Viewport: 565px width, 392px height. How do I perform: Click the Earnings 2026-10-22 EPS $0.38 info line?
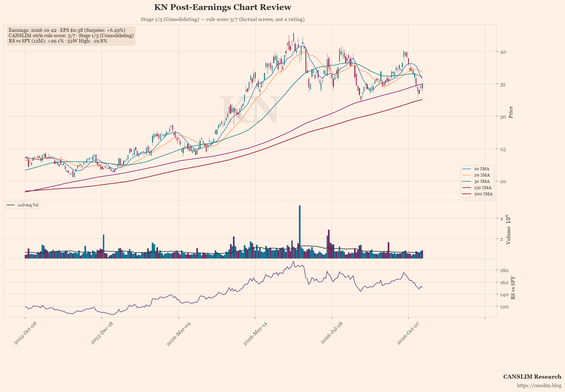[x=67, y=30]
